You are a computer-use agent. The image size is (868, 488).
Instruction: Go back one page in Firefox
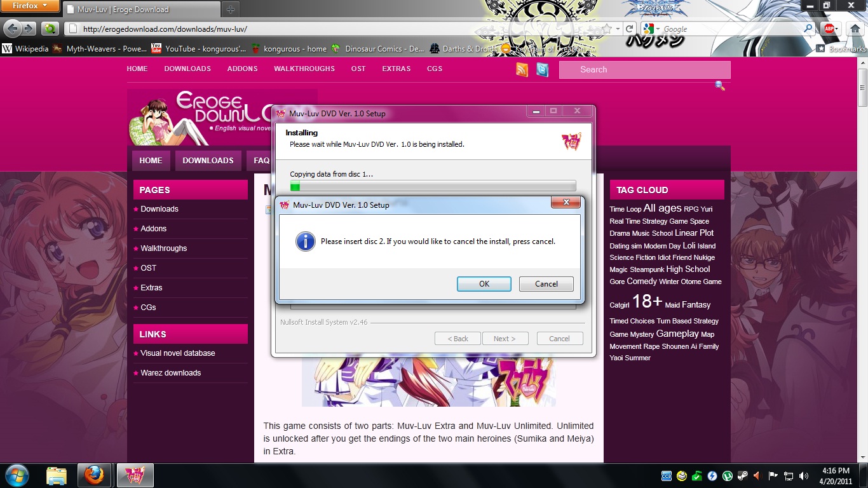click(13, 29)
